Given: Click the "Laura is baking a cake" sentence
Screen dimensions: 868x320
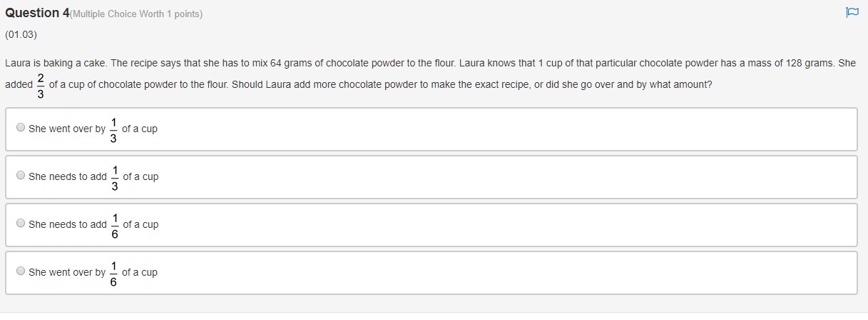Looking at the screenshot, I should [x=57, y=63].
